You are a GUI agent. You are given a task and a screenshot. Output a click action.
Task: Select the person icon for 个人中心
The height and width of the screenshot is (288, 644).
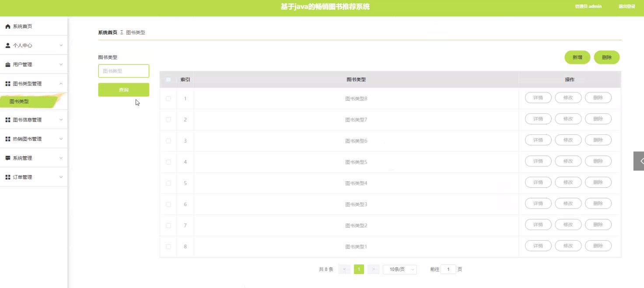click(7, 45)
